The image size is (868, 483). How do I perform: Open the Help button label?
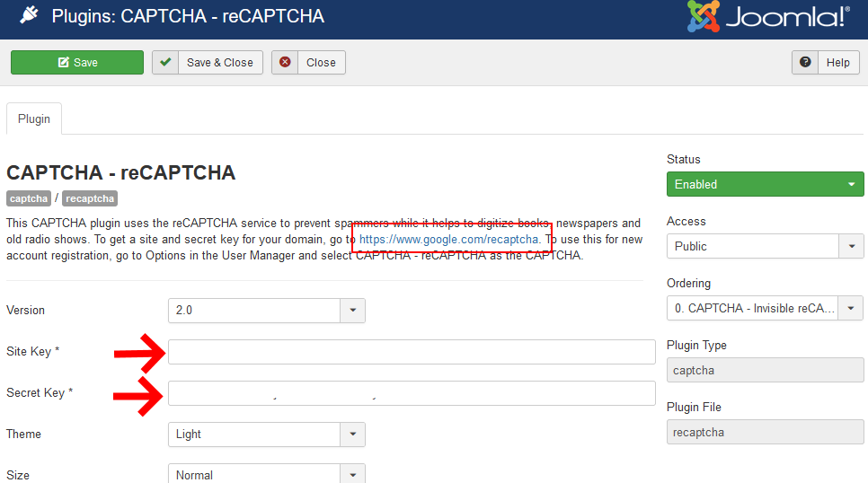[838, 63]
